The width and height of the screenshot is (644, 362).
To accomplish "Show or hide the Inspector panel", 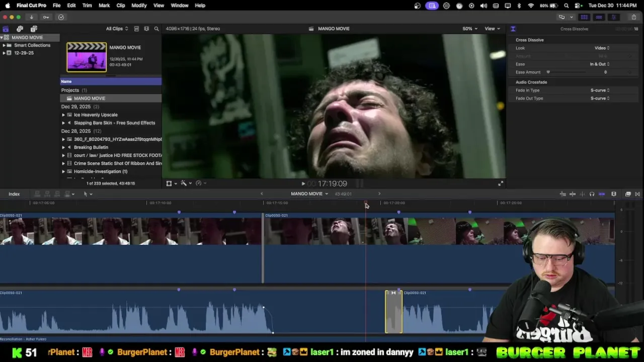I will point(613,17).
